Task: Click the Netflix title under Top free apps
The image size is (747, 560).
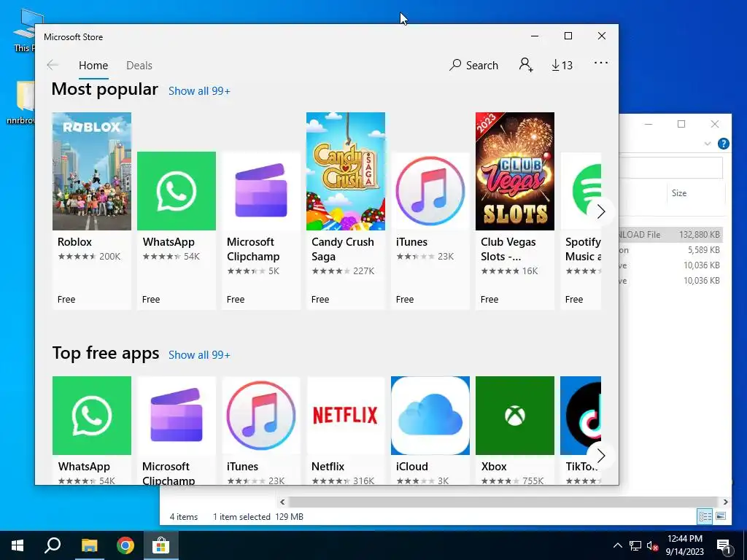Action: click(x=328, y=467)
